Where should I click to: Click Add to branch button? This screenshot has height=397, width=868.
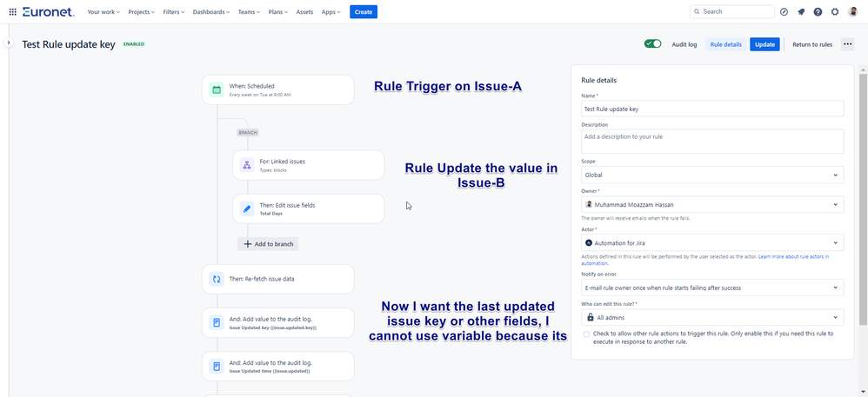coord(268,244)
